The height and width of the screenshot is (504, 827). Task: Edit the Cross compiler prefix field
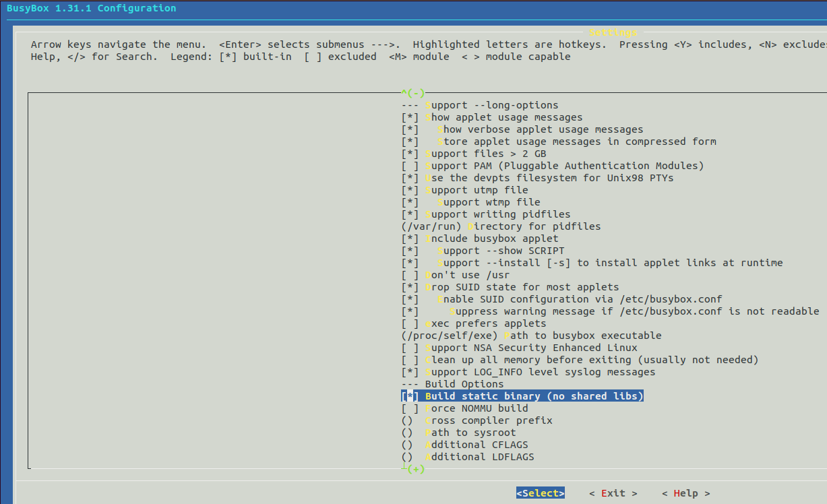coord(477,420)
